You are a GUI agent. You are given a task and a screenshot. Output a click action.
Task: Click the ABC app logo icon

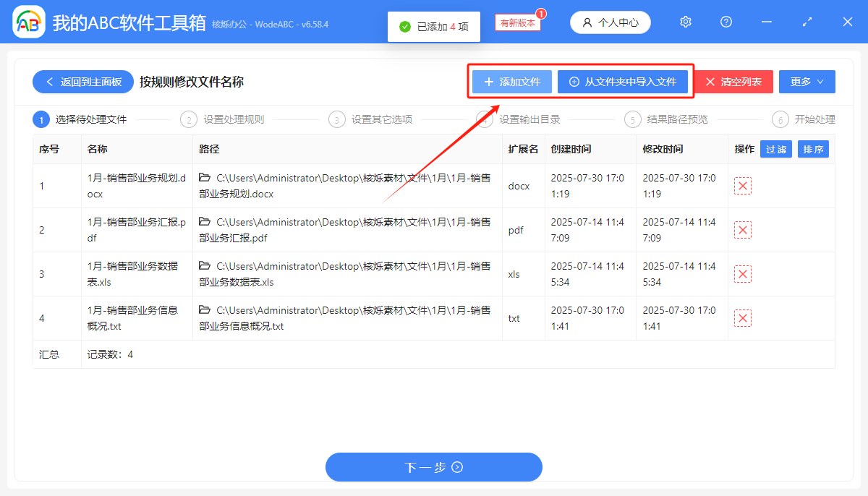[x=28, y=22]
